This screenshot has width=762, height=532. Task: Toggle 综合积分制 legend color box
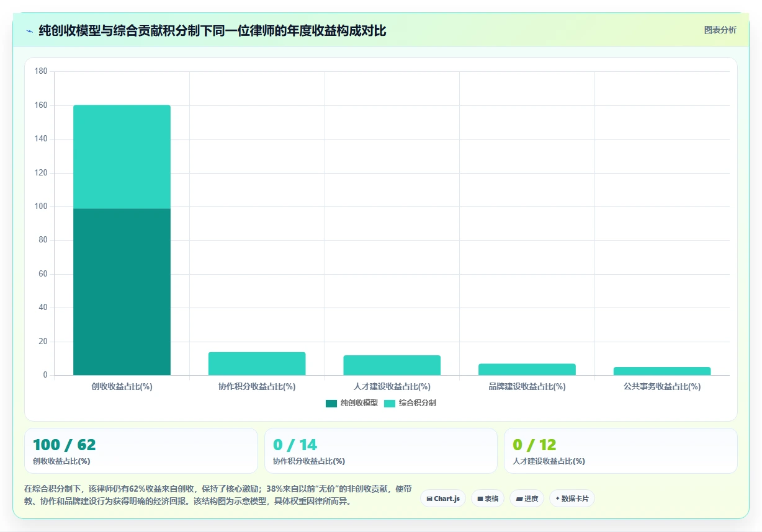[x=390, y=403]
